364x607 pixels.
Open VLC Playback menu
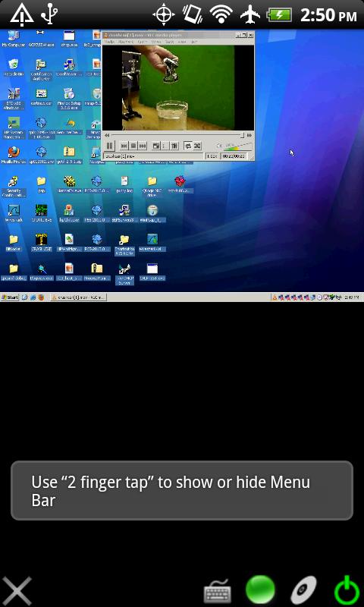coord(126,42)
